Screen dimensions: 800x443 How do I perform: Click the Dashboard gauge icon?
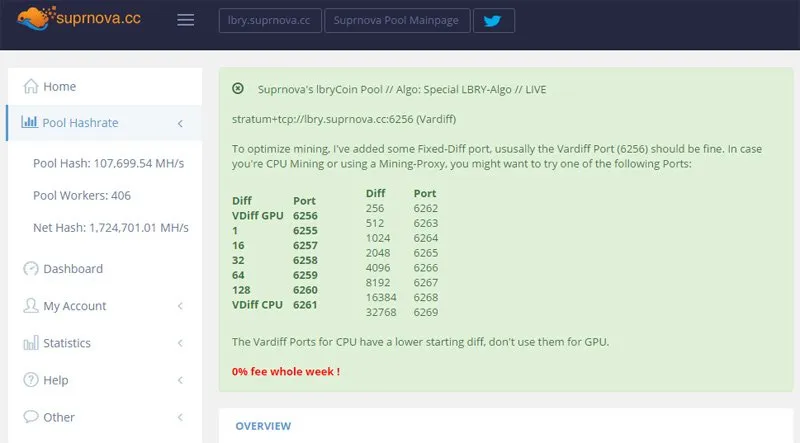31,268
